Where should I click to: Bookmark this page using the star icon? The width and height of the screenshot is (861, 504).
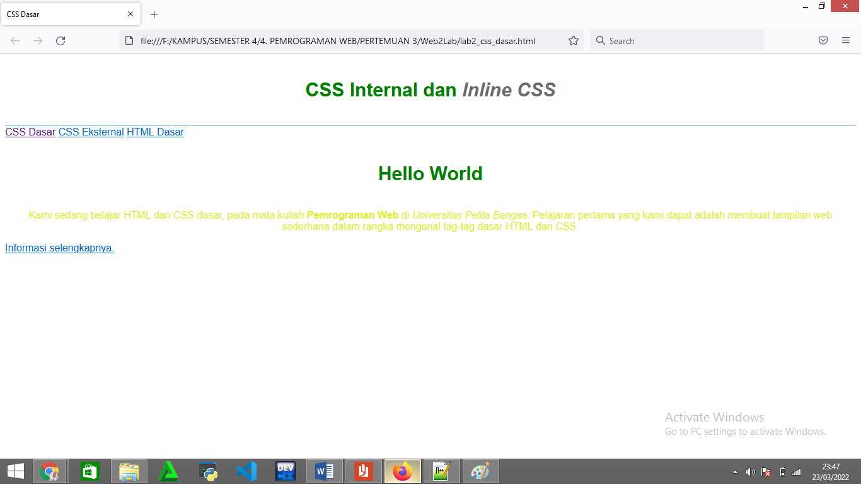[574, 40]
